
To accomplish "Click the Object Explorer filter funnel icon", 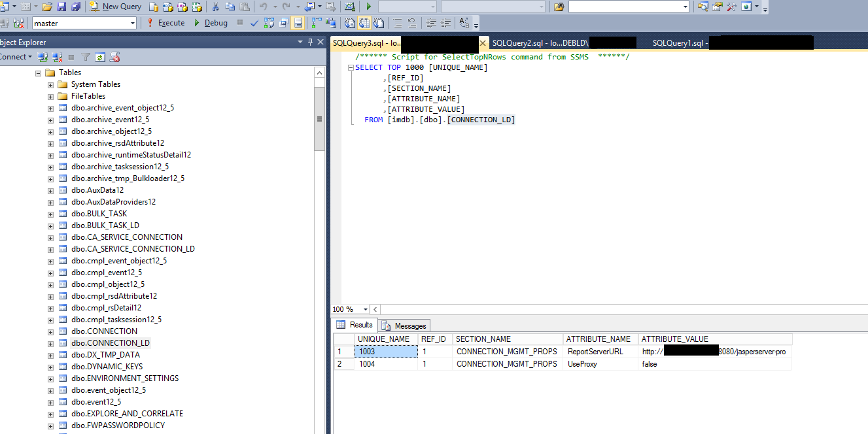I will (x=85, y=58).
